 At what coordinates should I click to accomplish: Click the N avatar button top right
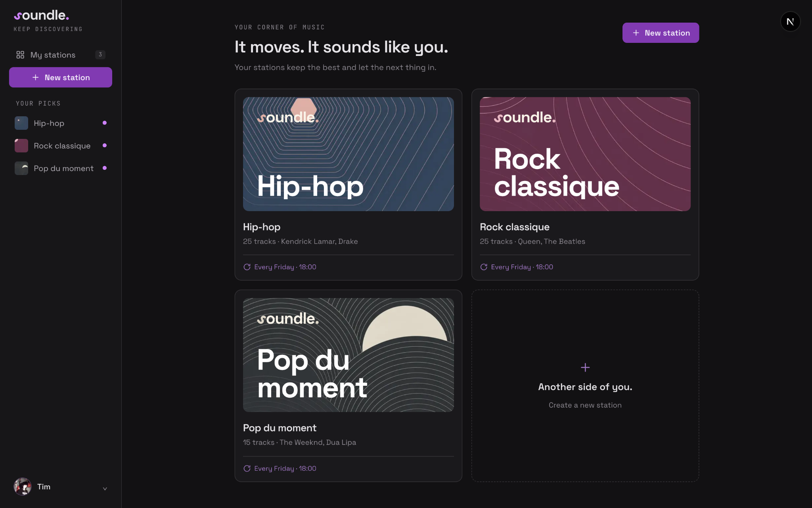[x=790, y=21]
